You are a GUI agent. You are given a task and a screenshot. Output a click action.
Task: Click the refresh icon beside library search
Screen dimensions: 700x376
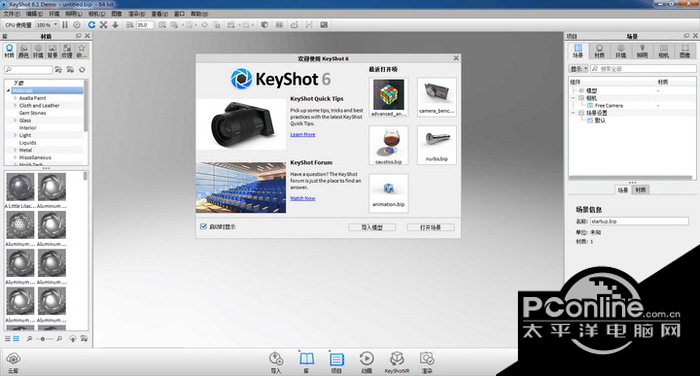pyautogui.click(x=82, y=70)
